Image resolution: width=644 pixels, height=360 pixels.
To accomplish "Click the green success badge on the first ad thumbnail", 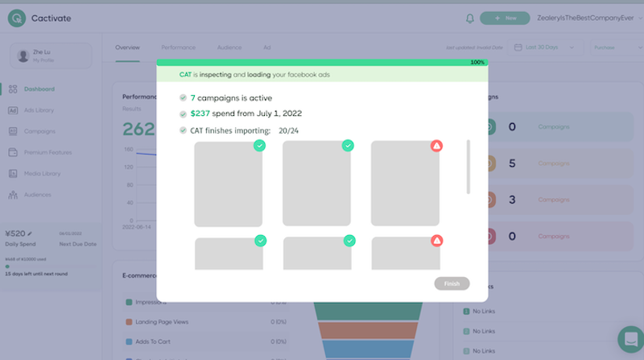I will [259, 146].
